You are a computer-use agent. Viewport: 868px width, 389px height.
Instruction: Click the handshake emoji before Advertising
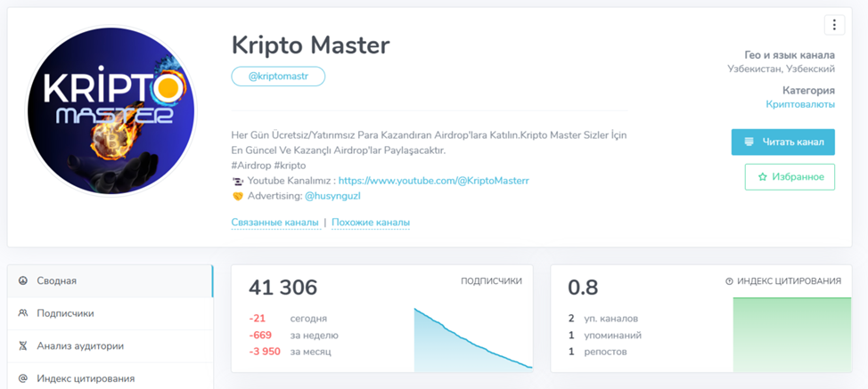(237, 196)
